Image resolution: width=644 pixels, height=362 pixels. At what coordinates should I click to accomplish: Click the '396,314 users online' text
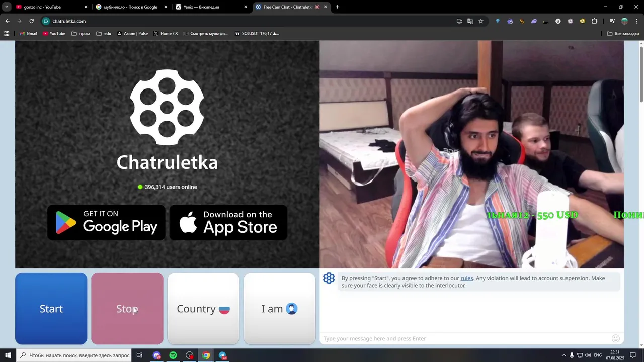click(171, 187)
